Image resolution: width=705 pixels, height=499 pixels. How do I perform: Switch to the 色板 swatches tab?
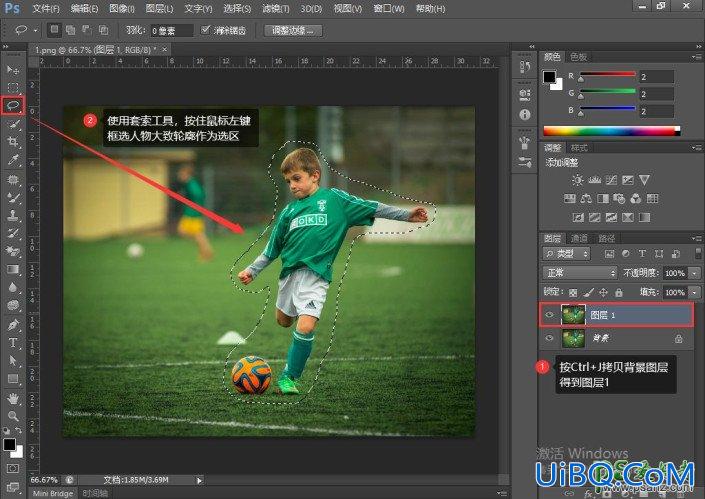(x=579, y=57)
